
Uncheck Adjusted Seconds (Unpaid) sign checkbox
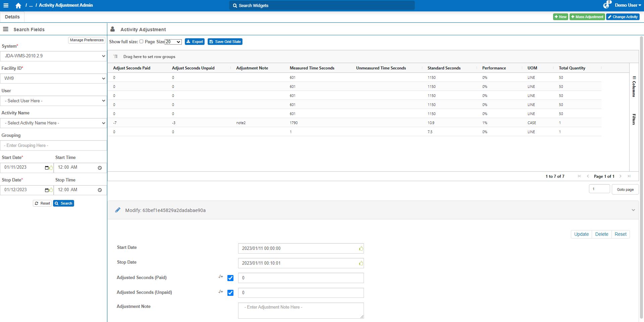pos(230,293)
